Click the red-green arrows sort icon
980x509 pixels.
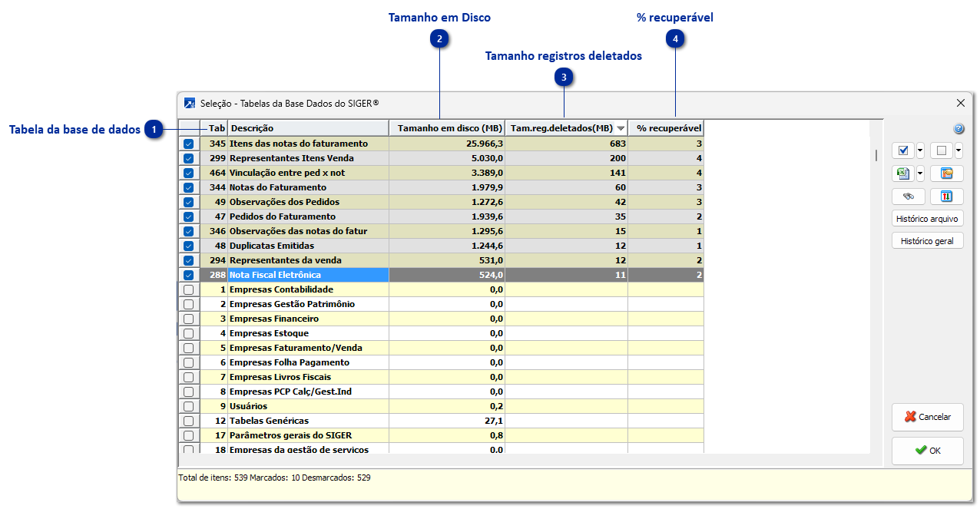946,197
